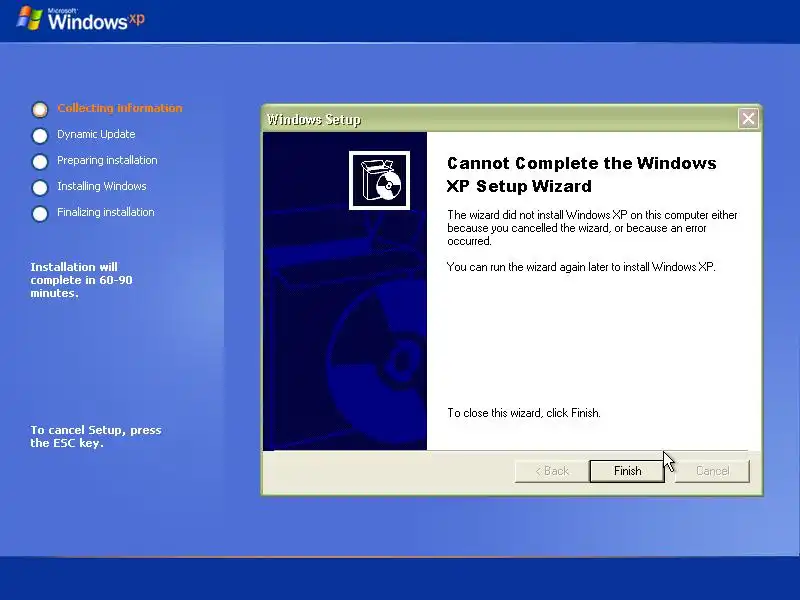Click the Collecting information step bullet
800x600 pixels.
pos(40,109)
